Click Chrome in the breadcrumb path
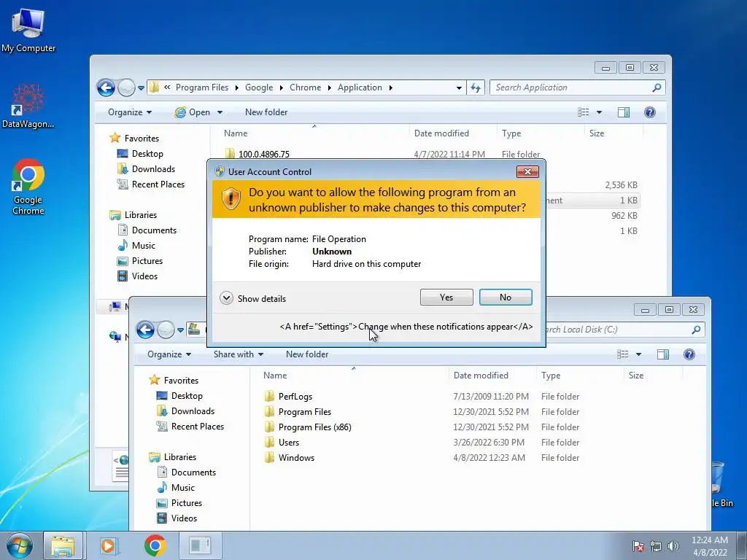This screenshot has height=560, width=747. (x=306, y=87)
